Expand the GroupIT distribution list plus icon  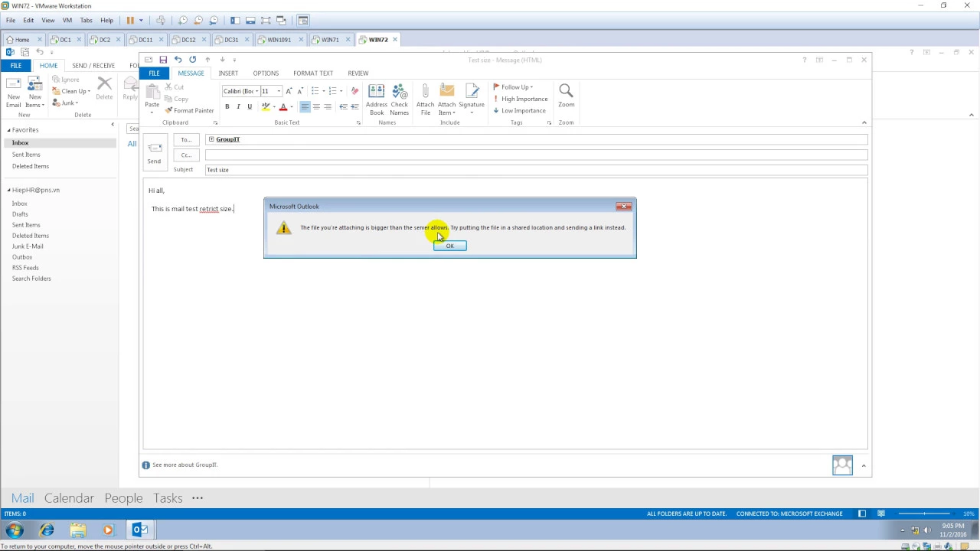point(211,139)
